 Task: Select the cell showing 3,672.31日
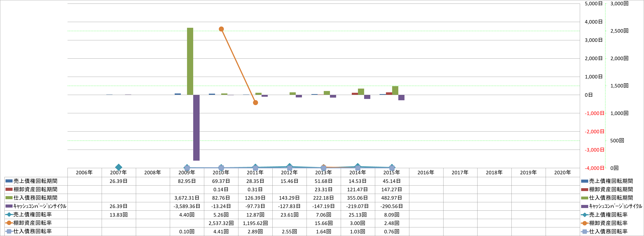(x=187, y=198)
